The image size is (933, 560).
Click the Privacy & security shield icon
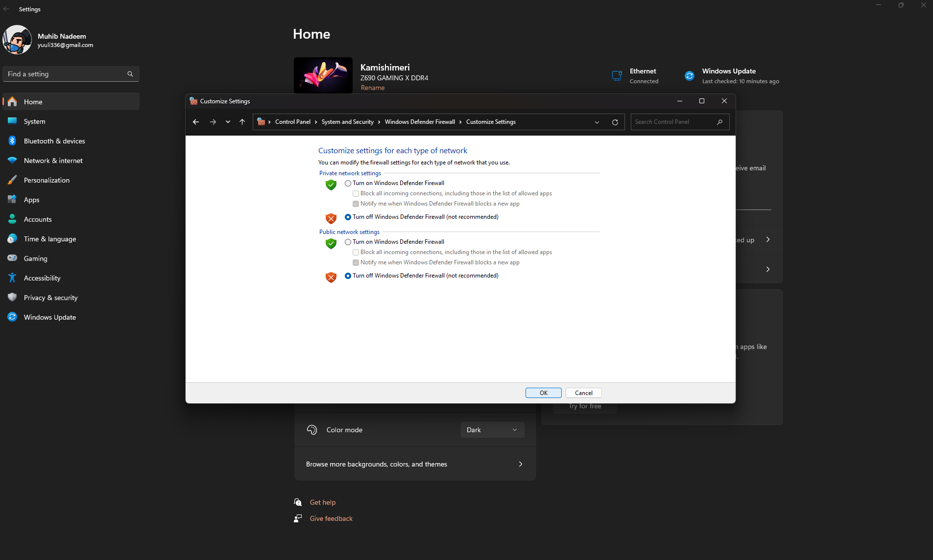coord(12,298)
